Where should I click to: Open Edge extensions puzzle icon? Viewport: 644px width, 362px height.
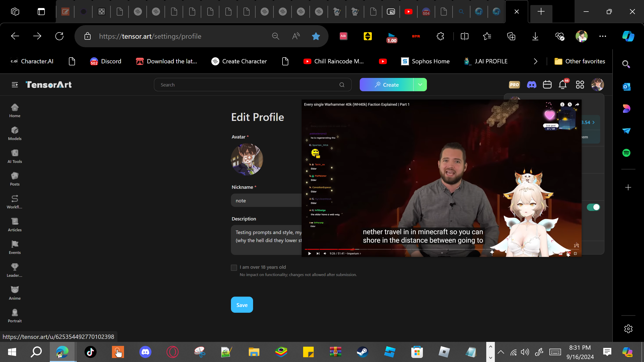tap(440, 36)
